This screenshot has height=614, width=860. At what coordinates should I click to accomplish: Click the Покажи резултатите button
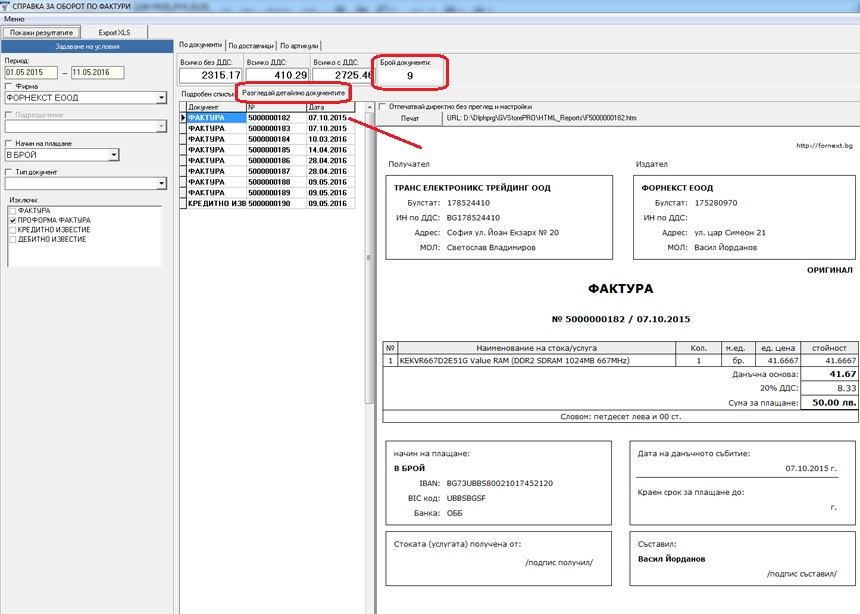click(x=41, y=32)
